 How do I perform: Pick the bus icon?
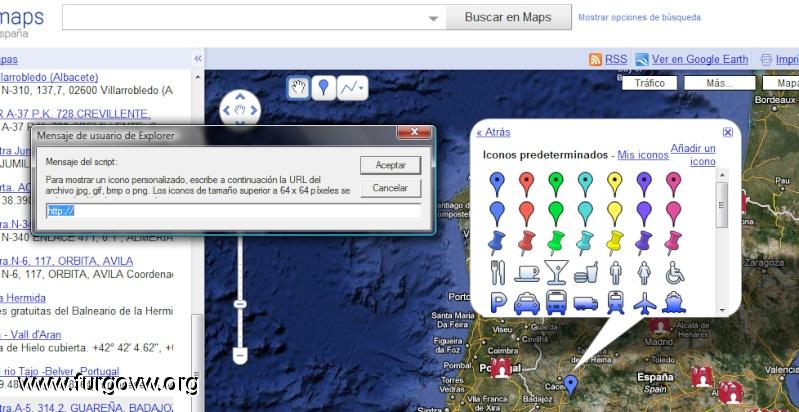click(556, 302)
